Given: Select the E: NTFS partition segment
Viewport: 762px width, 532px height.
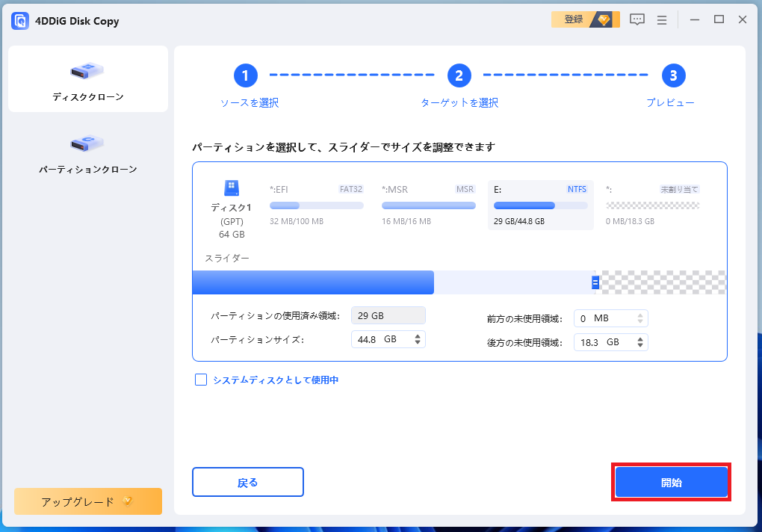Looking at the screenshot, I should pos(539,203).
